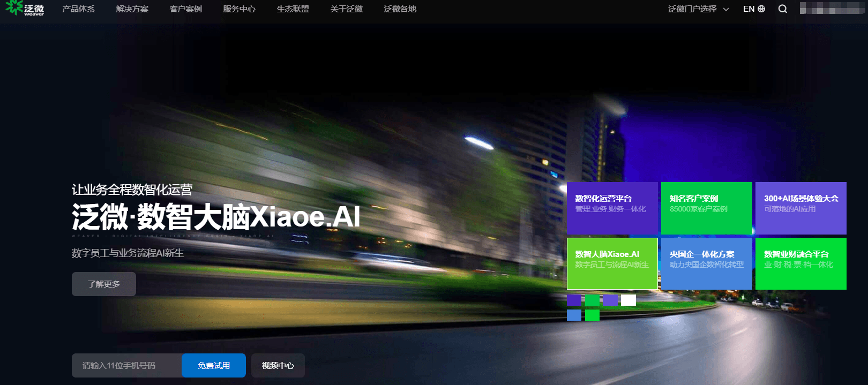The height and width of the screenshot is (385, 868).
Task: Click the 免费试用 button
Action: click(x=214, y=365)
